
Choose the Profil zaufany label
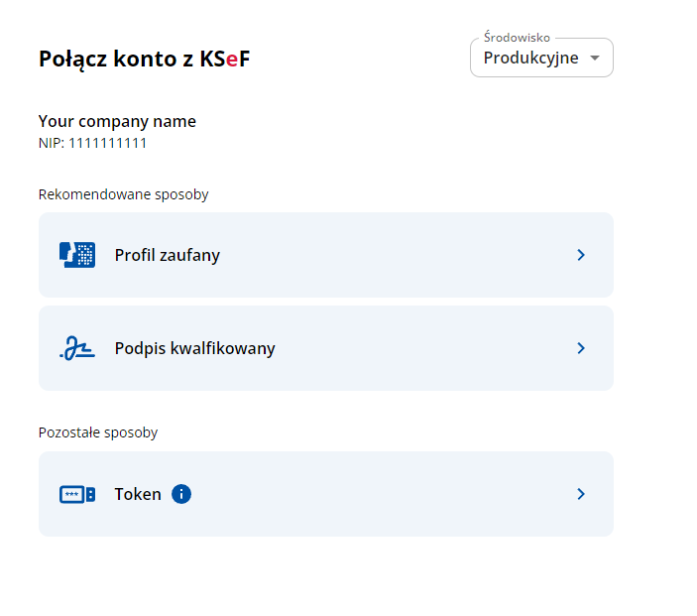pos(167,255)
